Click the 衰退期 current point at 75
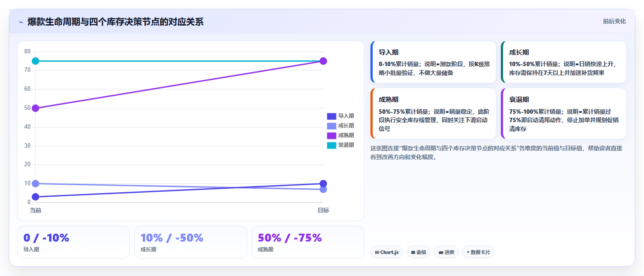The image size is (644, 276). (36, 61)
